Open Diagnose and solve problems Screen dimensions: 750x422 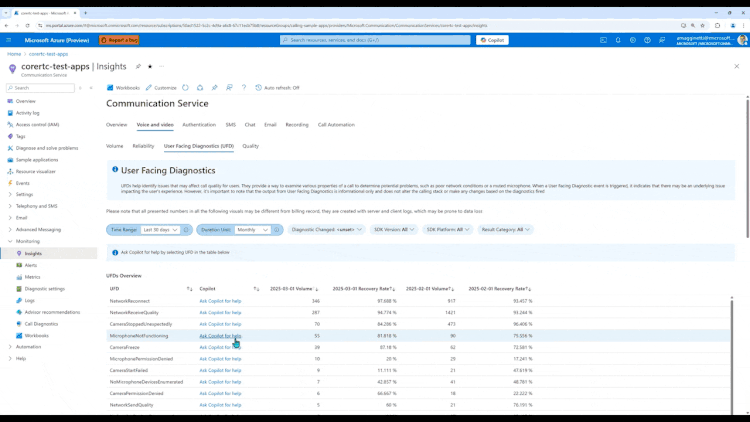(x=49, y=148)
